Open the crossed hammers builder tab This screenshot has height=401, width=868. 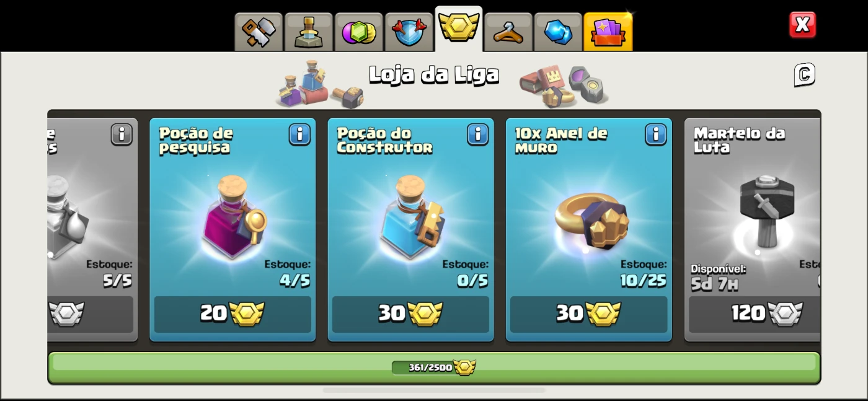point(259,32)
